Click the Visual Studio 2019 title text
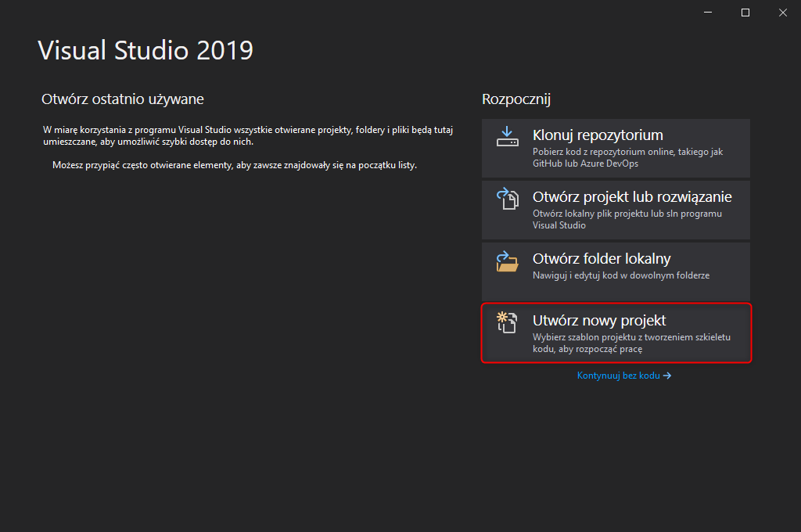Viewport: 801px width, 532px height. (145, 50)
